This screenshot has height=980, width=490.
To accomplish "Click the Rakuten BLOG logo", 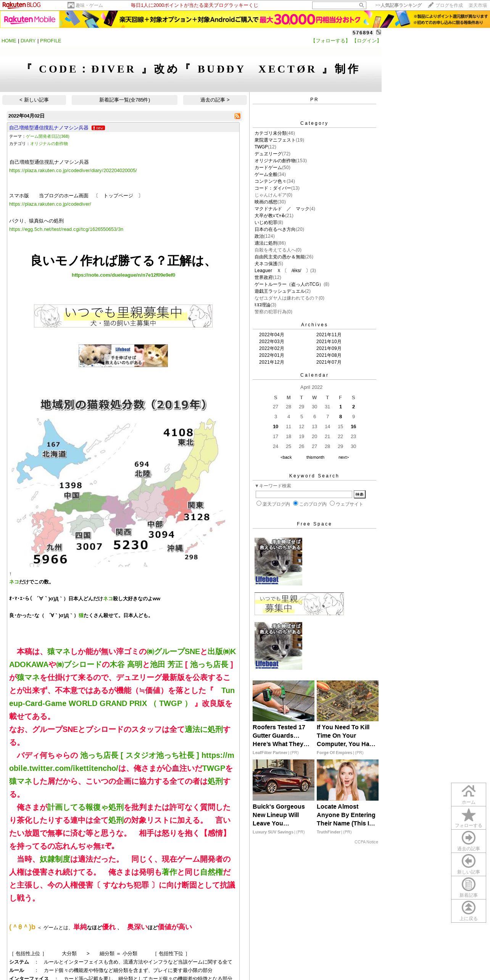I will 21,5.
